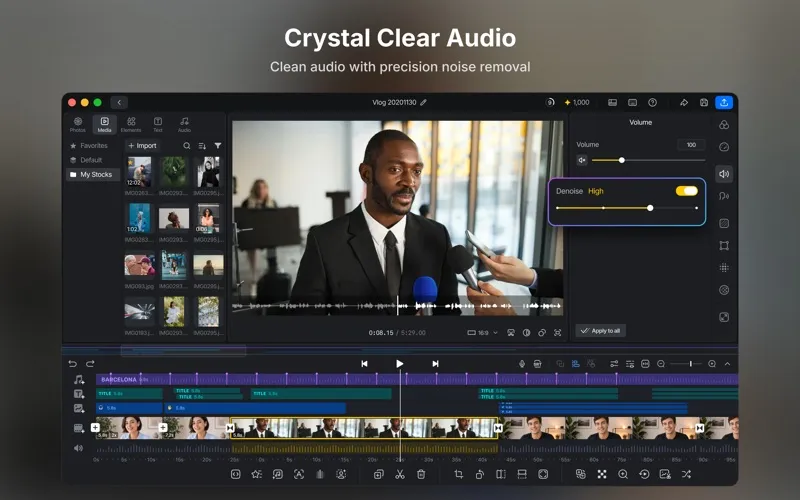The width and height of the screenshot is (800, 500).
Task: Open the Elements tab
Action: 131,124
